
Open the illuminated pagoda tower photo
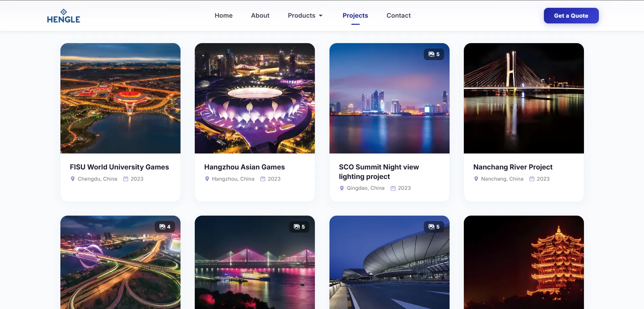(x=524, y=262)
